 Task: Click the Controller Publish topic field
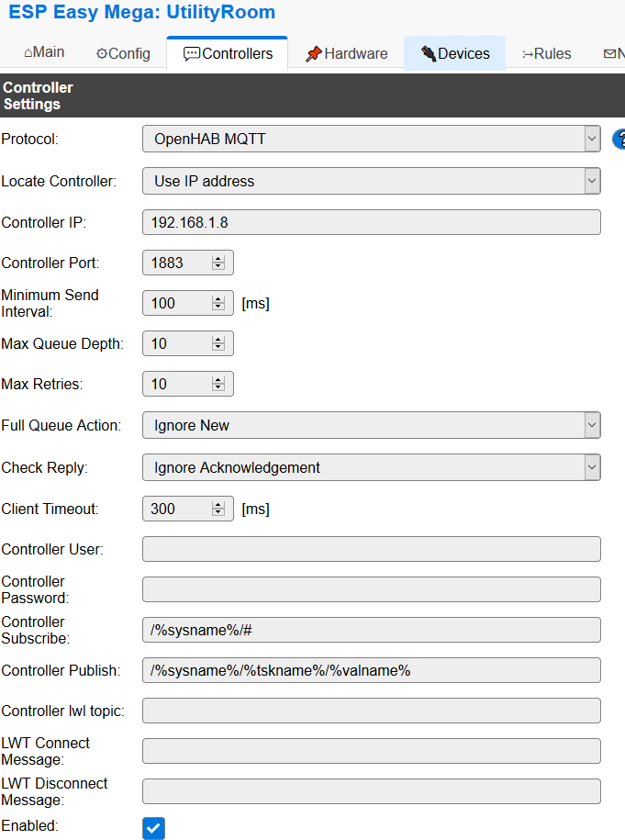(371, 670)
